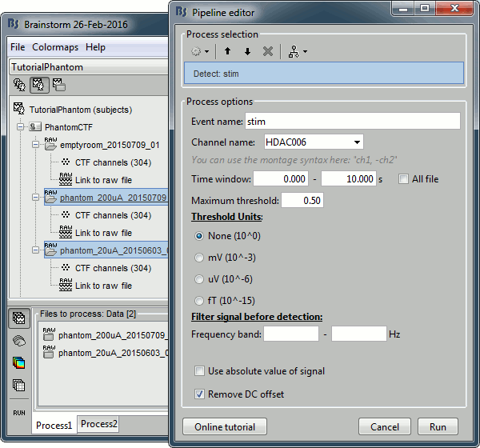Collapse the emptyroom_20150709_01 folder
480x448 pixels.
(x=34, y=145)
